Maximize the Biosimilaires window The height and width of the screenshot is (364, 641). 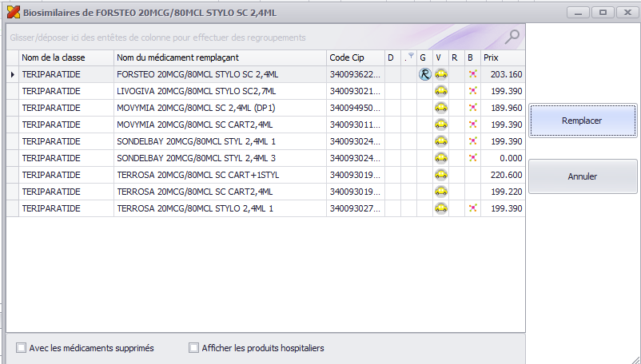pos(603,13)
